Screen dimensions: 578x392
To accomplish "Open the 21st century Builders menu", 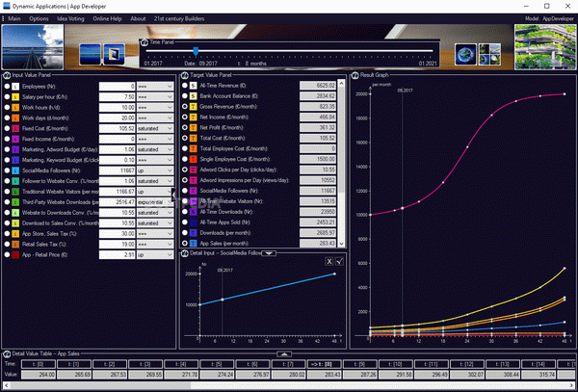I will click(179, 19).
